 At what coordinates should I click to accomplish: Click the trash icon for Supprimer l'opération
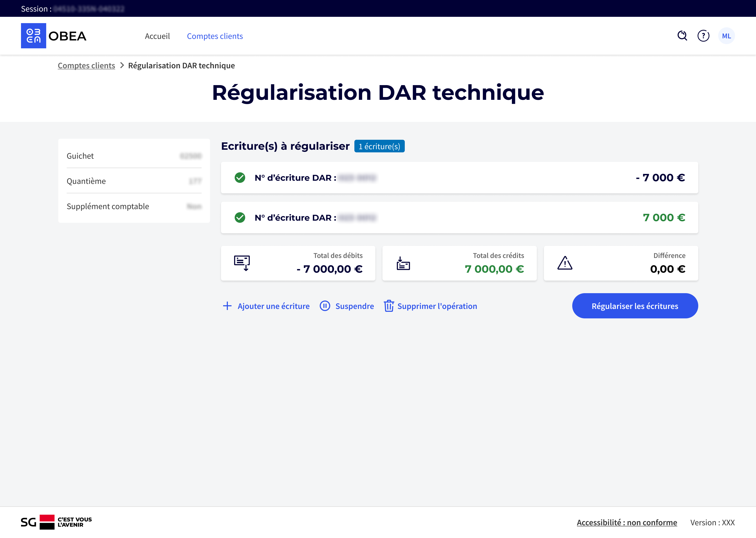coord(388,306)
